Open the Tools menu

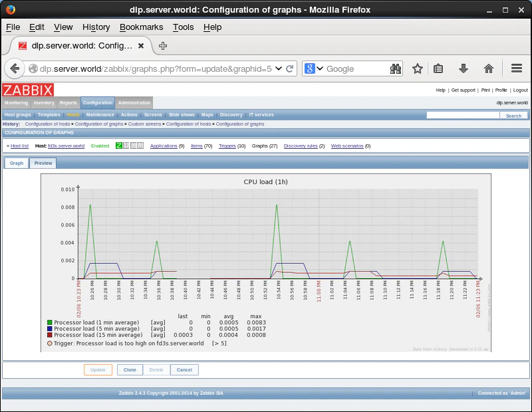[x=184, y=27]
